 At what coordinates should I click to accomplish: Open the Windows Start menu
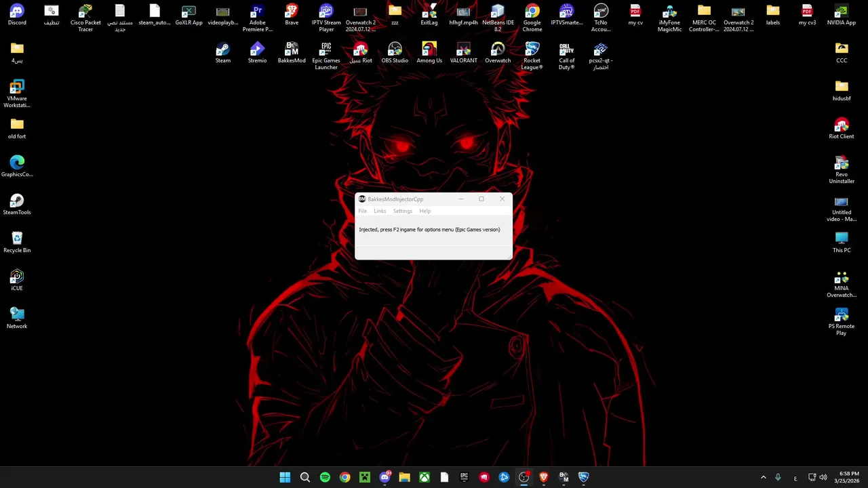(285, 477)
